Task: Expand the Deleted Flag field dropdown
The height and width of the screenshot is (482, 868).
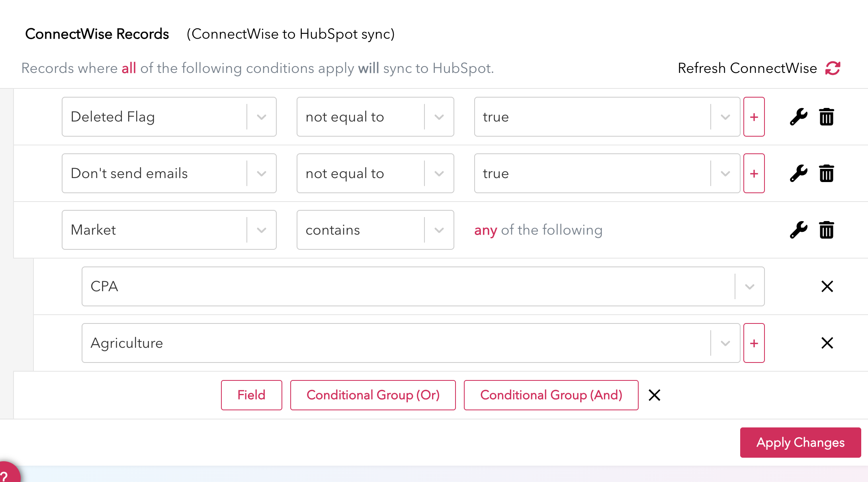Action: point(262,117)
